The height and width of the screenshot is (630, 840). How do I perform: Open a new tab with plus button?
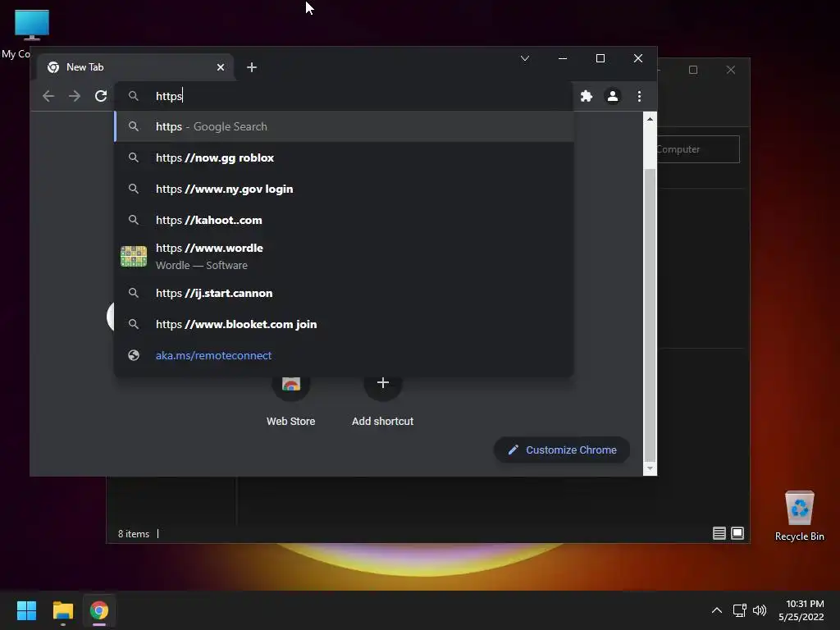coord(252,67)
